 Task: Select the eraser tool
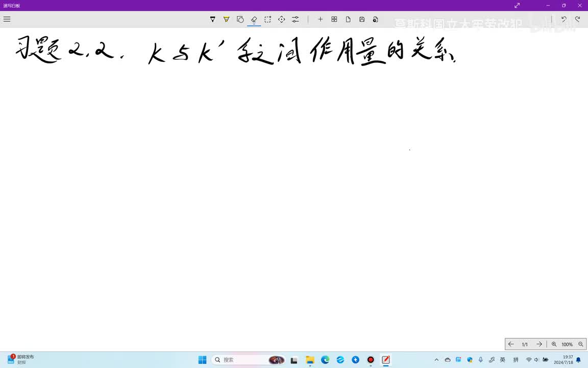(254, 19)
